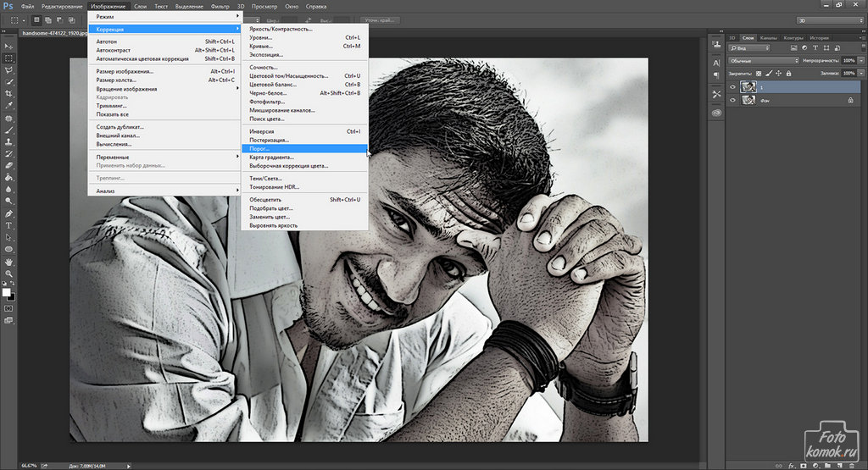Select the Clone Stamp tool
868x470 pixels.
8,142
